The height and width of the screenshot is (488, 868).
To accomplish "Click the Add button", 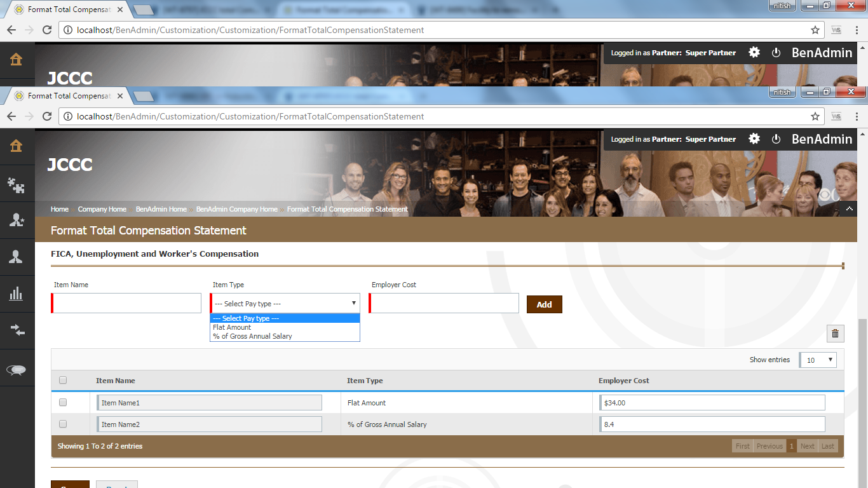I will 545,304.
